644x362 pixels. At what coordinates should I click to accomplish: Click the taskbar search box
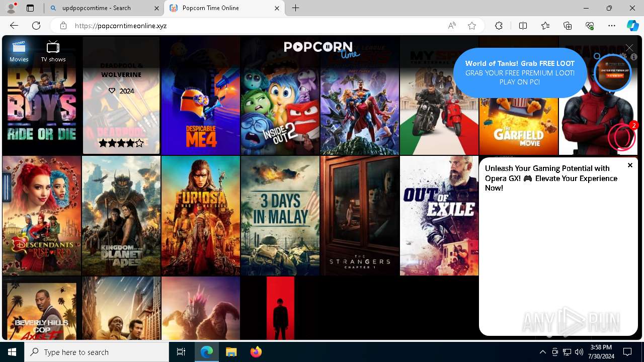point(97,352)
